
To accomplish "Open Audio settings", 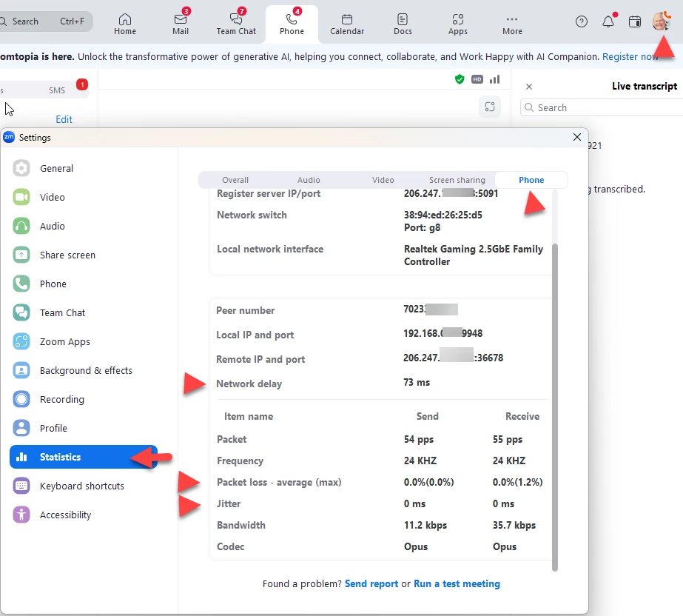I will click(x=83, y=226).
